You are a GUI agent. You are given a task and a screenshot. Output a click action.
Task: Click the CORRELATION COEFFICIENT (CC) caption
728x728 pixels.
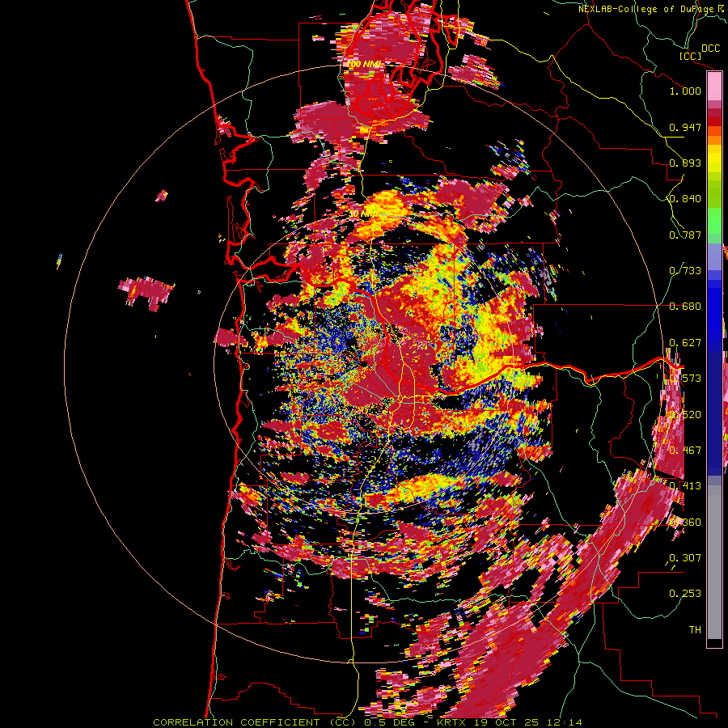click(254, 722)
